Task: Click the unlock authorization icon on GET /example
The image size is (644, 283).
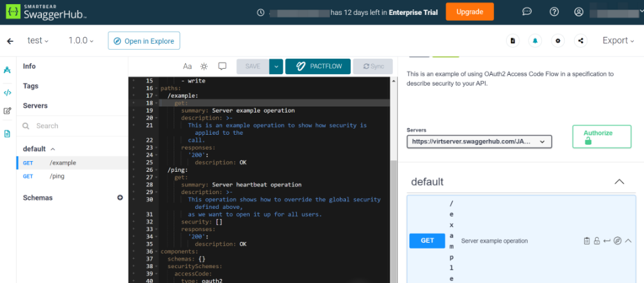Action: [x=597, y=241]
